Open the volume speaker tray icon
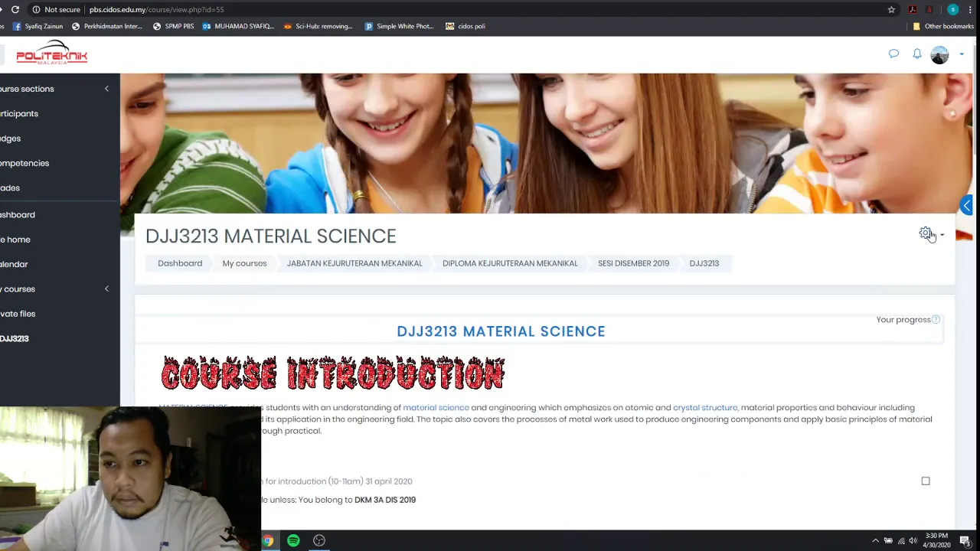The image size is (980, 551). point(913,541)
